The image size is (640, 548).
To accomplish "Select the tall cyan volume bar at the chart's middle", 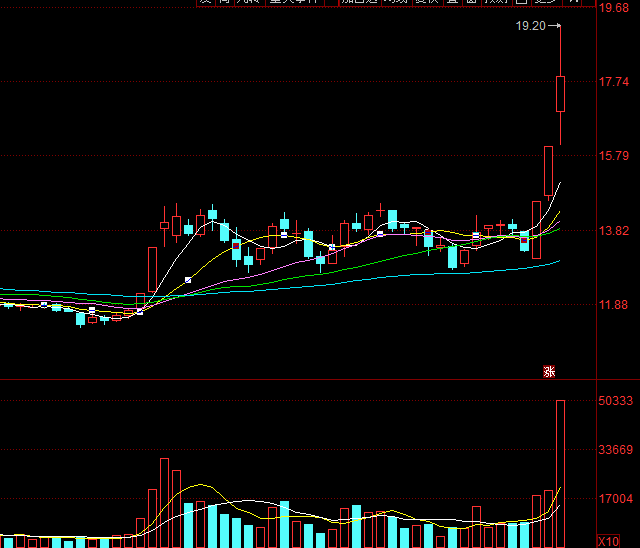I will pos(284,525).
